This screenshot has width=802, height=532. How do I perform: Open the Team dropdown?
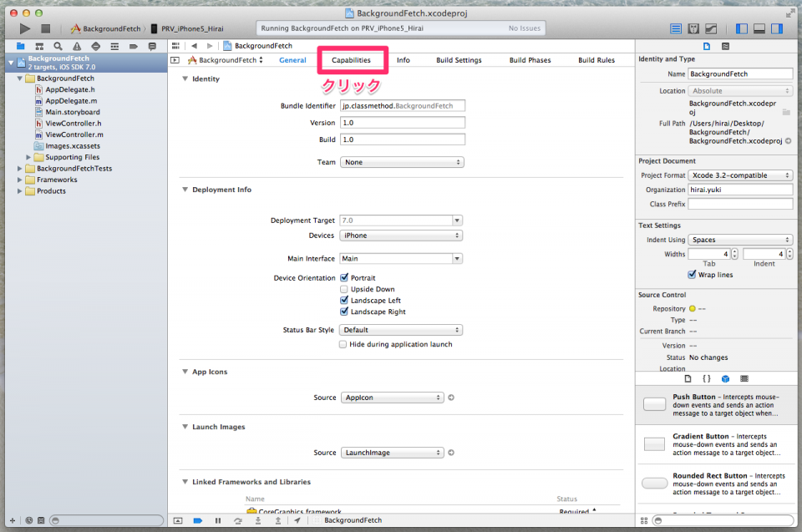pyautogui.click(x=402, y=162)
